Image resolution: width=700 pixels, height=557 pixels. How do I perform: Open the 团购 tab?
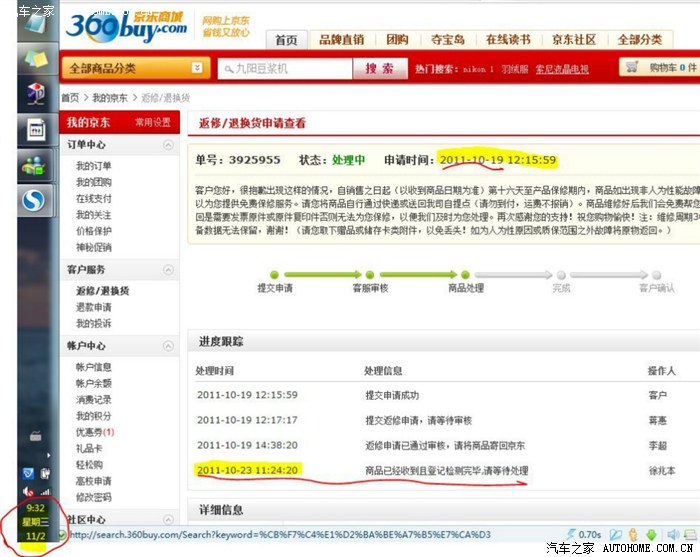397,40
